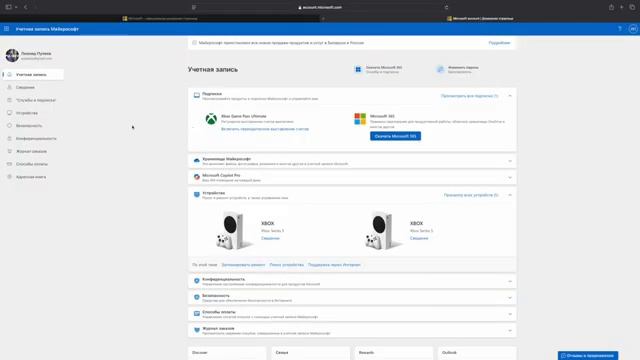The image size is (640, 360).
Task: Open the Просмотр всех устройств link
Action: click(471, 195)
